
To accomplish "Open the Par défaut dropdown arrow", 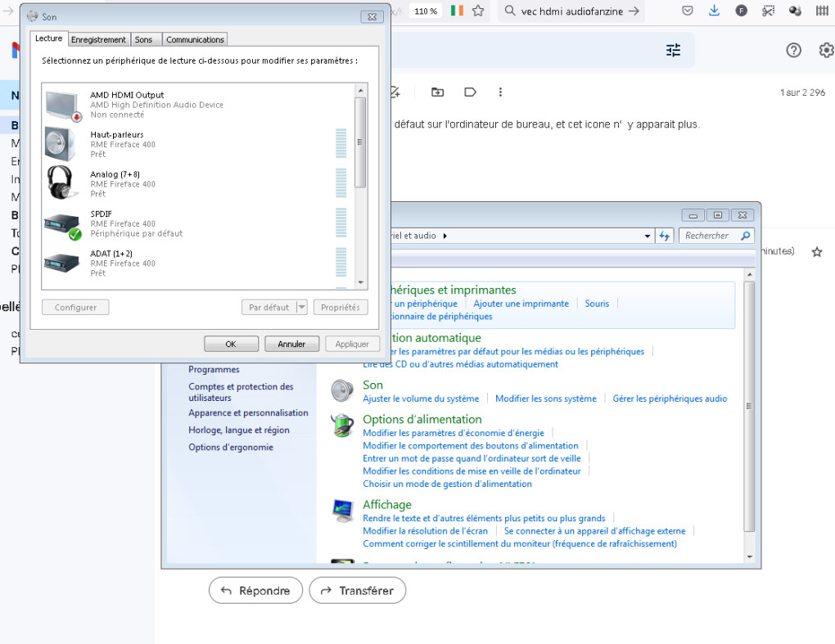I will 301,307.
